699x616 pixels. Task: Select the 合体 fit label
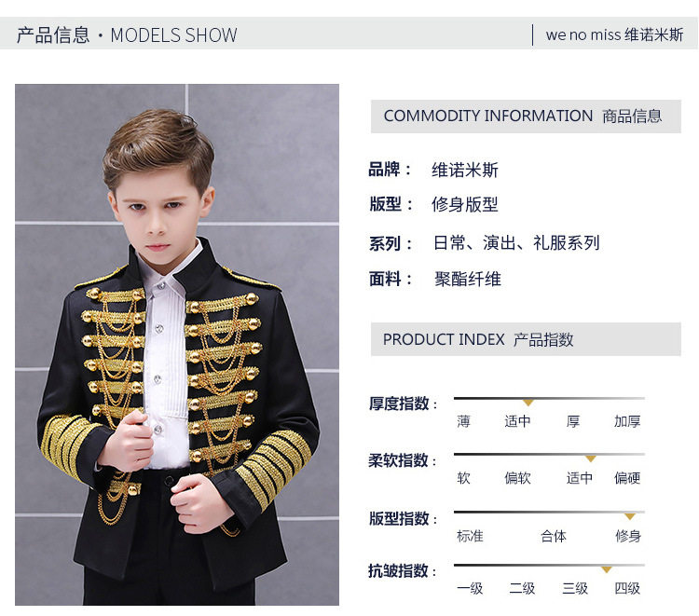554,536
